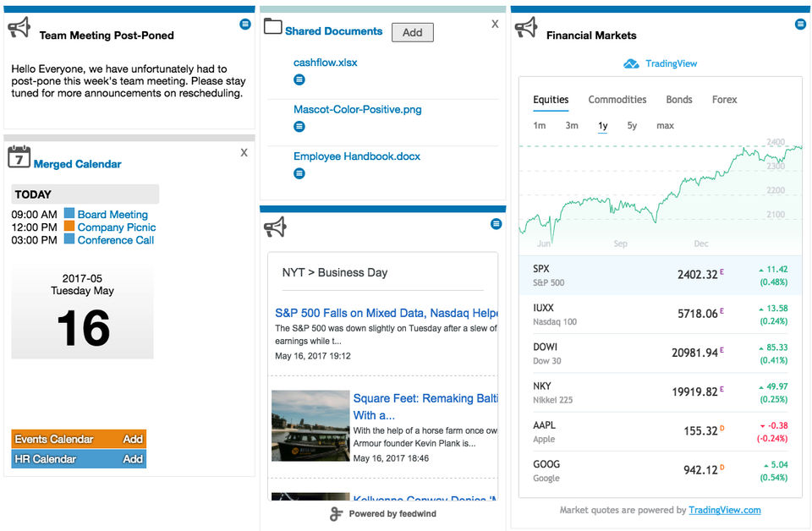The image size is (812, 531).
Task: Select the 5y chart range
Action: pyautogui.click(x=632, y=126)
